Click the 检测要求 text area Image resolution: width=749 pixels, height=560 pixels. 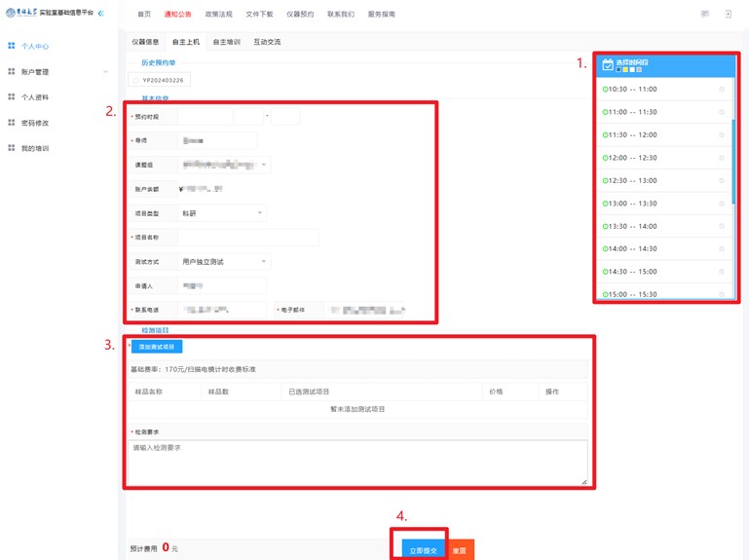358,461
